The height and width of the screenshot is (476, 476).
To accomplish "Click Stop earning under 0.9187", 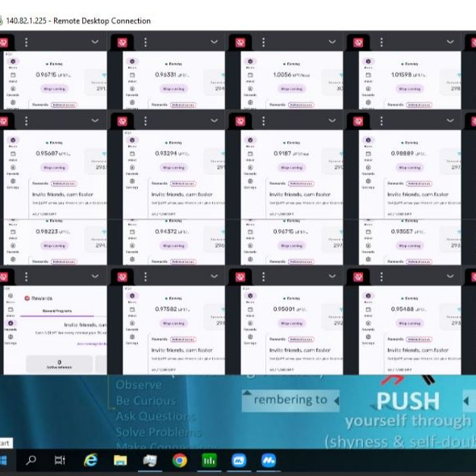I will (292, 168).
